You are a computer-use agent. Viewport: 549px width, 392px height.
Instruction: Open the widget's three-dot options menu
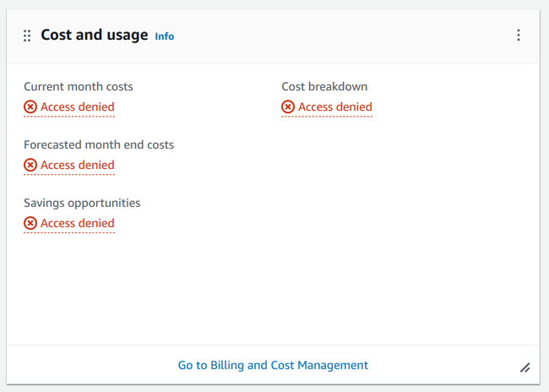coord(519,35)
